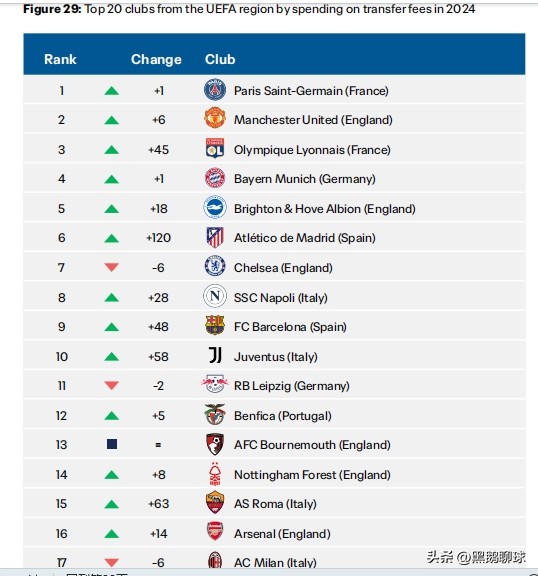Click the red down arrow beside Chelsea
The image size is (538, 576).
click(112, 267)
